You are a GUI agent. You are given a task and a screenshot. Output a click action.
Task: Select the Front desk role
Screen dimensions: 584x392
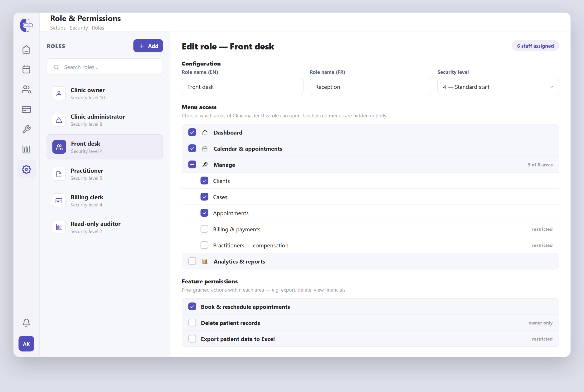[x=104, y=147]
